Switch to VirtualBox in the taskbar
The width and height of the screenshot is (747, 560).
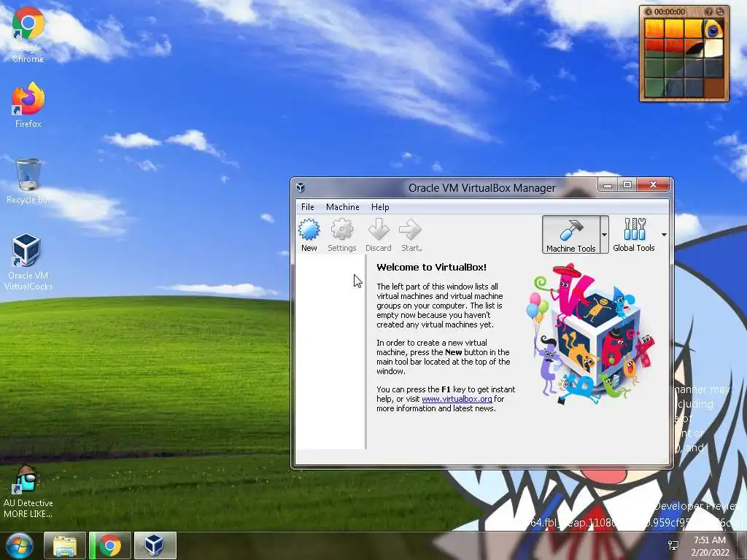pos(155,545)
